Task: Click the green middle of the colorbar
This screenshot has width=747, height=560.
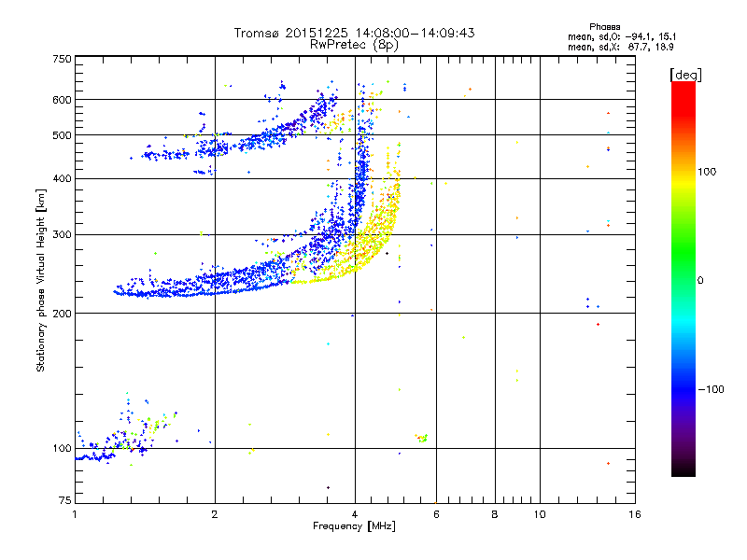Action: 684,252
